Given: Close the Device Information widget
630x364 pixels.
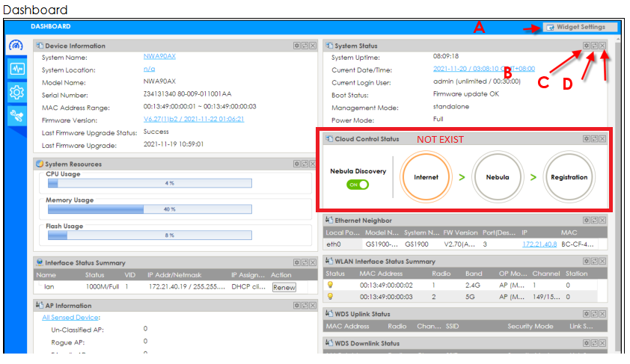Looking at the screenshot, I should [313, 46].
